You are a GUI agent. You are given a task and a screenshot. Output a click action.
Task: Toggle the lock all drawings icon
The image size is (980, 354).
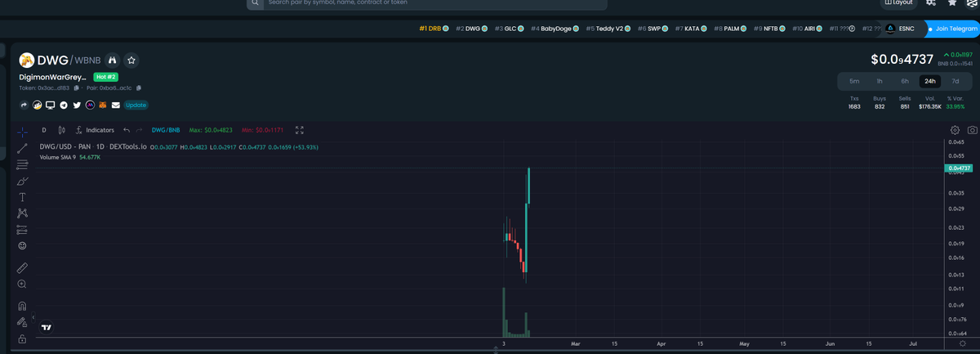[x=22, y=338]
